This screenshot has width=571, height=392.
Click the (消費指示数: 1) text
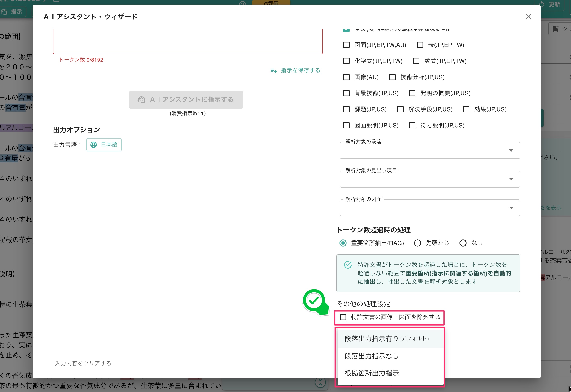(x=188, y=113)
